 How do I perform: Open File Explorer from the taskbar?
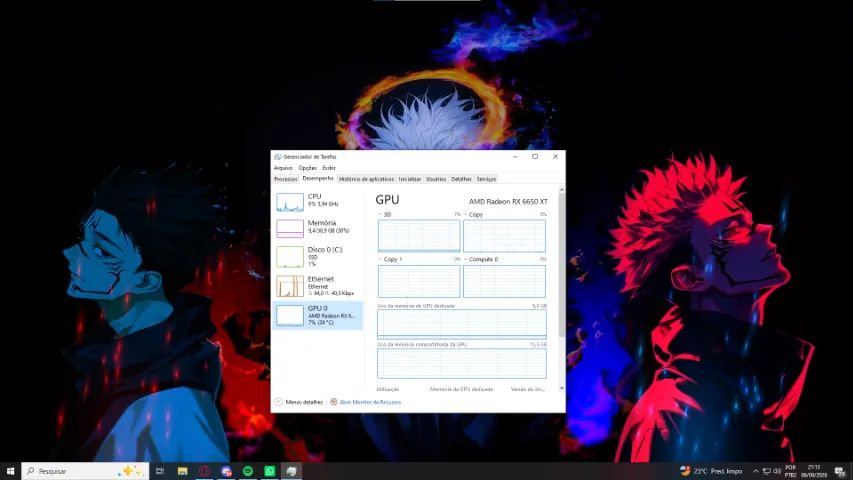[x=182, y=471]
